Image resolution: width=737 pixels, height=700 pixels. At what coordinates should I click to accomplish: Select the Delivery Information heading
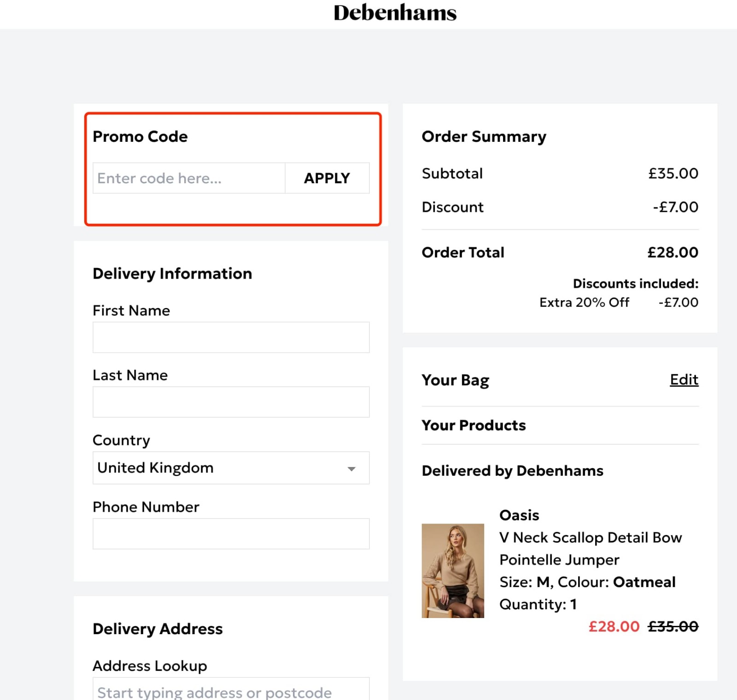(172, 273)
